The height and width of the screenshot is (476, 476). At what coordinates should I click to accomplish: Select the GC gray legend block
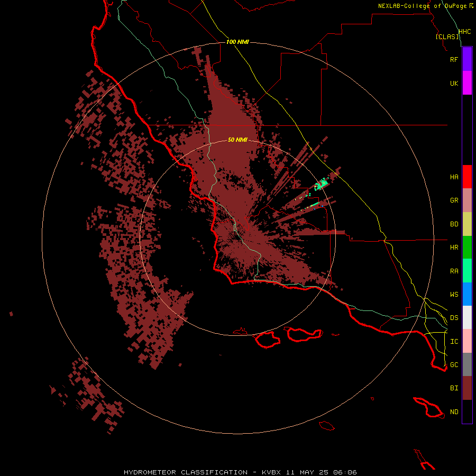(x=467, y=364)
